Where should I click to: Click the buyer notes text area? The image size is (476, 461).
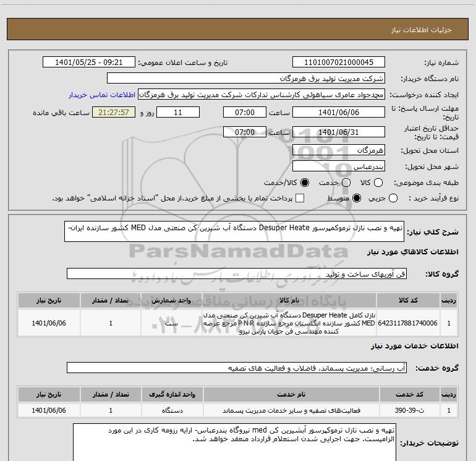234,442
